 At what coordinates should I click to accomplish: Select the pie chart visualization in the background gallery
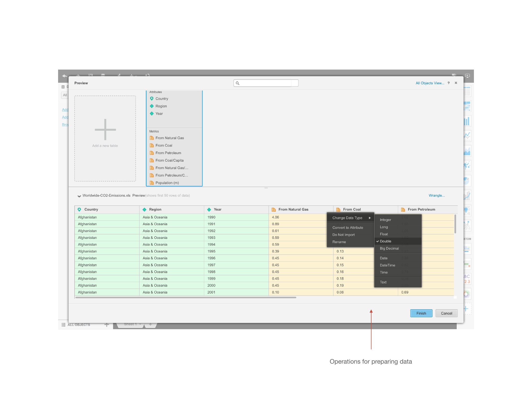click(467, 181)
